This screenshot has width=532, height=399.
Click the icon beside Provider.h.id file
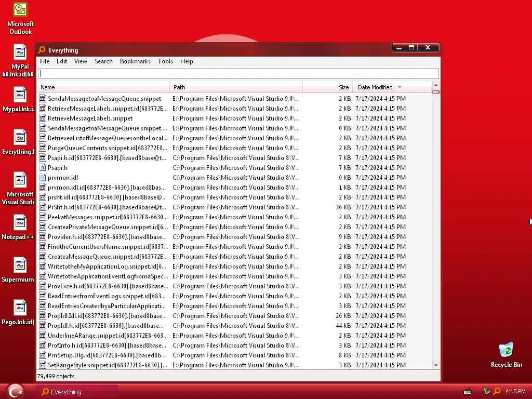click(x=43, y=237)
